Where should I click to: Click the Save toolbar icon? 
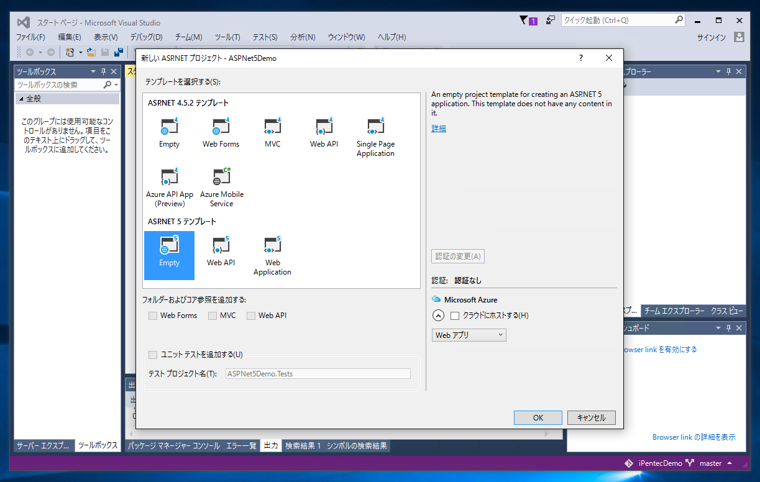(x=105, y=52)
